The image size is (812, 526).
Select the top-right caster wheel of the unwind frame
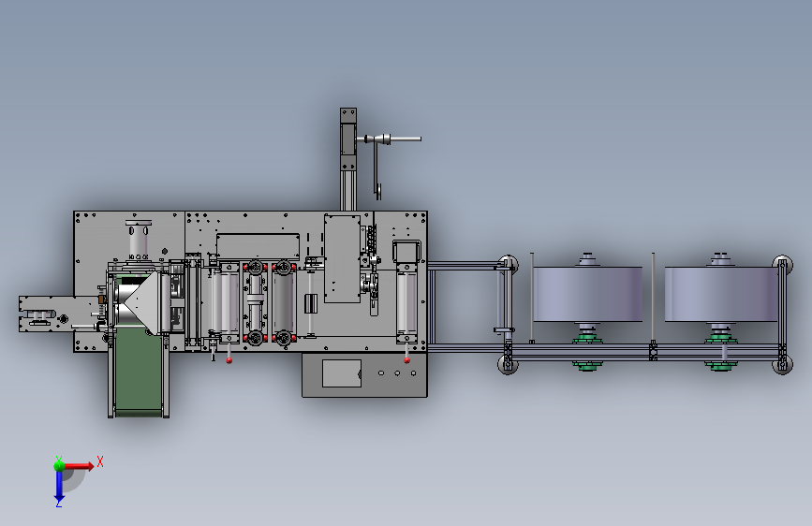coord(782,264)
